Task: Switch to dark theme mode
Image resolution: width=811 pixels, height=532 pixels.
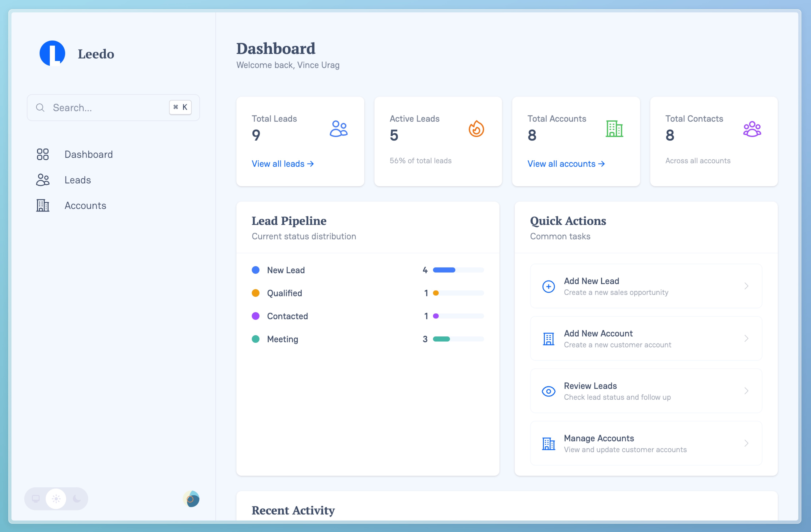Action: (x=77, y=499)
